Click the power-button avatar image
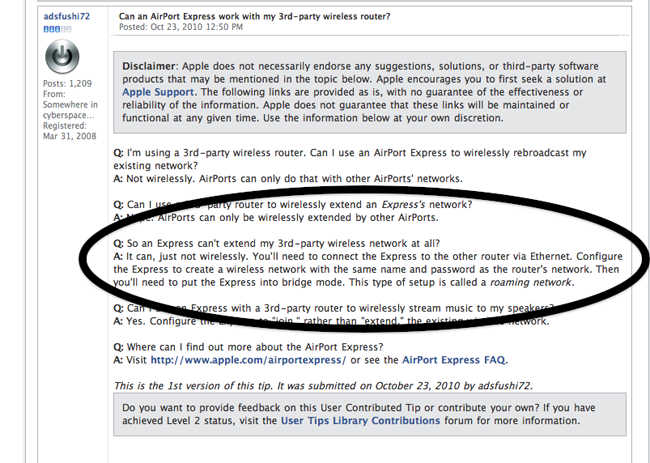Image resolution: width=650 pixels, height=463 pixels. (x=62, y=56)
